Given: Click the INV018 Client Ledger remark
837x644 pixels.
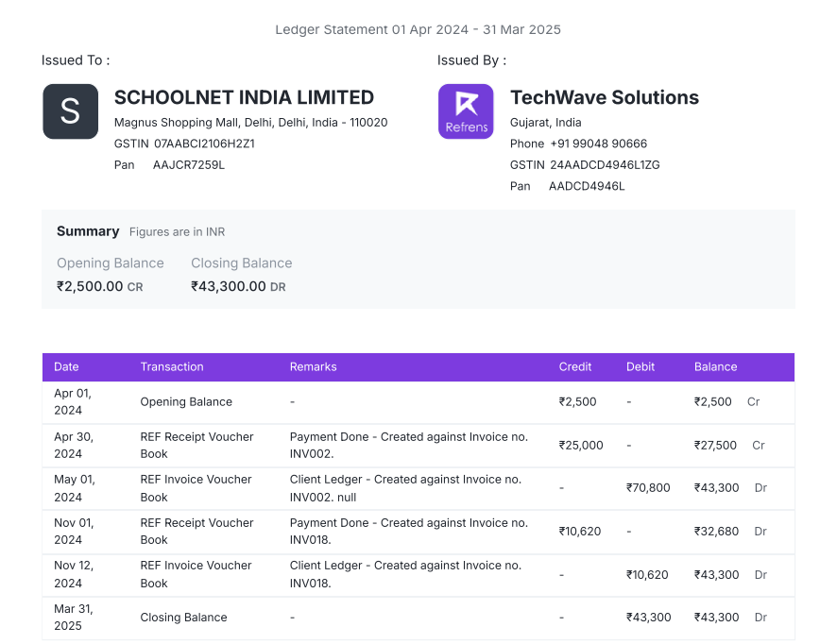Looking at the screenshot, I should tap(405, 575).
